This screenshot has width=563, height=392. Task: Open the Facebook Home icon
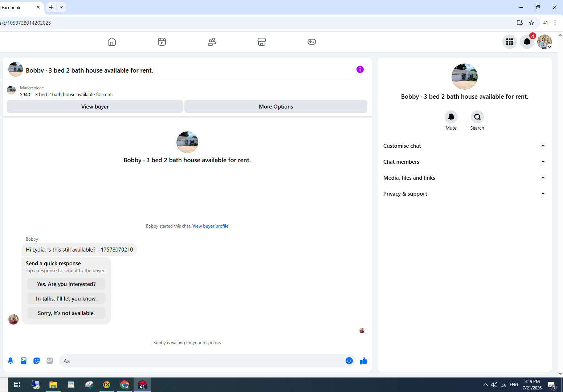pyautogui.click(x=112, y=42)
